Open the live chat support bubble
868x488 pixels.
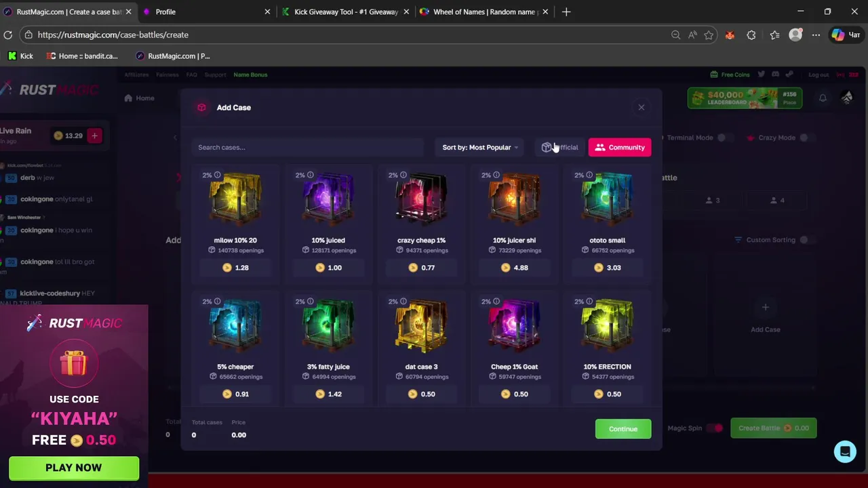(x=845, y=451)
